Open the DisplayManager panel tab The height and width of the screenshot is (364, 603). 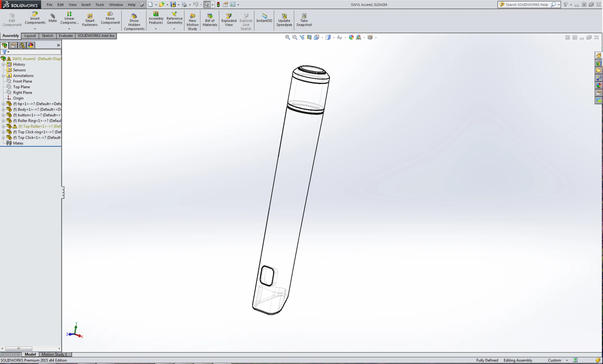point(31,45)
